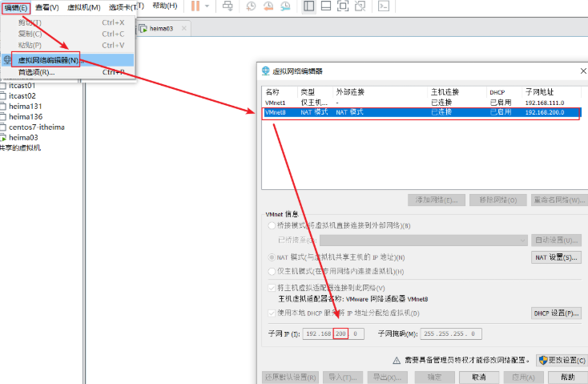Open the 帮助(H) menu
Screen dimensions: 588x384
(165, 6)
